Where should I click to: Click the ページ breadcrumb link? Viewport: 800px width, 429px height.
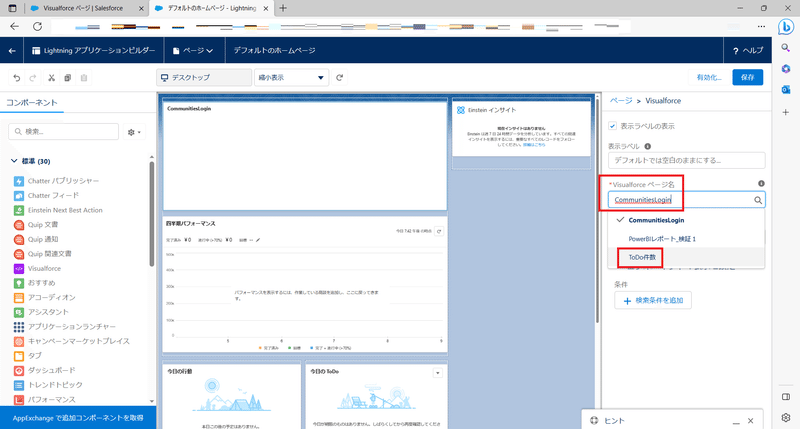[621, 100]
